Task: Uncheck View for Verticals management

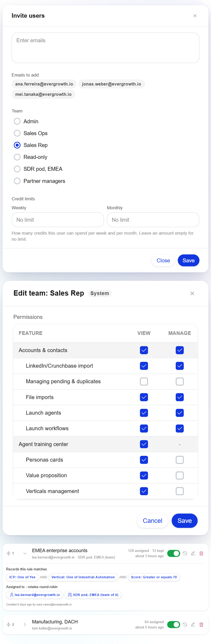Action: tap(144, 491)
